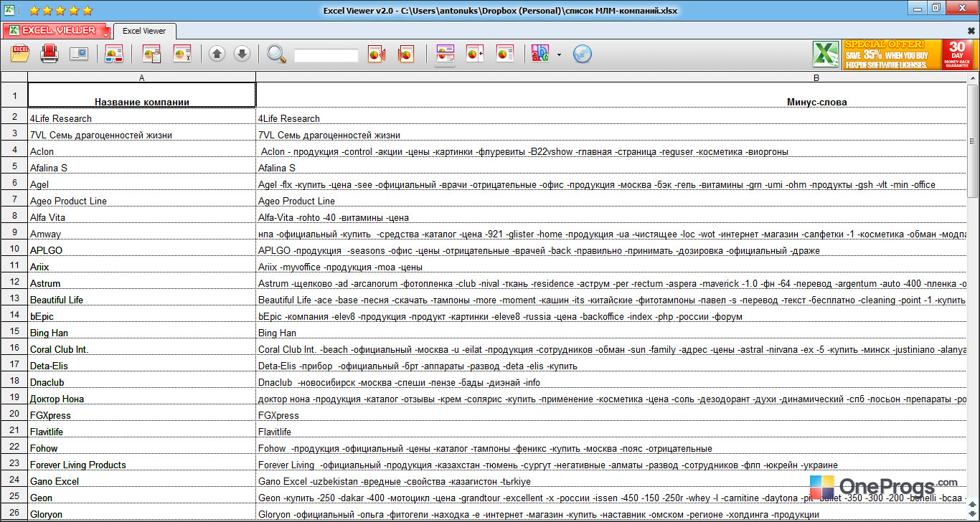Click the chart icon with small x
The width and height of the screenshot is (980, 522).
[182, 54]
